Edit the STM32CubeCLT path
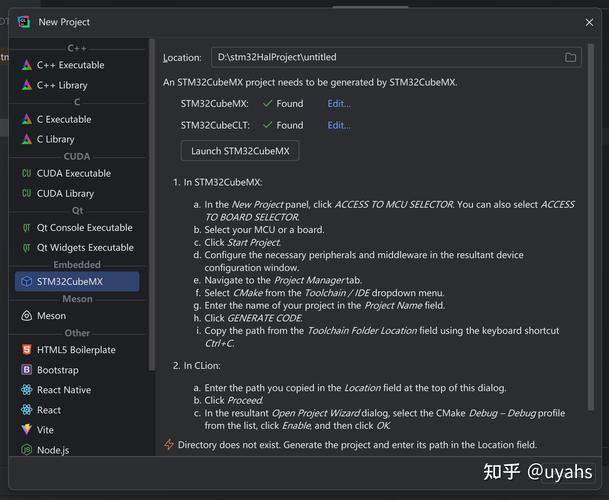Viewport: 609px width, 500px height. point(339,125)
